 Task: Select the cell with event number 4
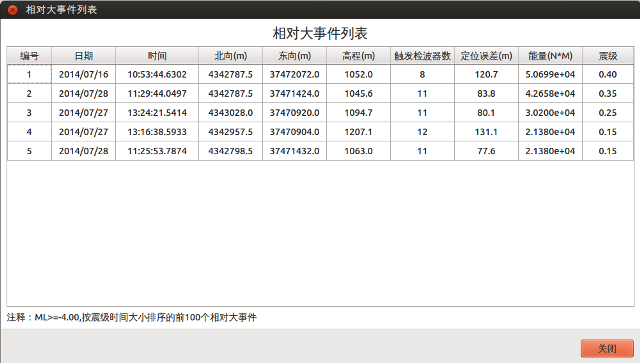pyautogui.click(x=29, y=132)
